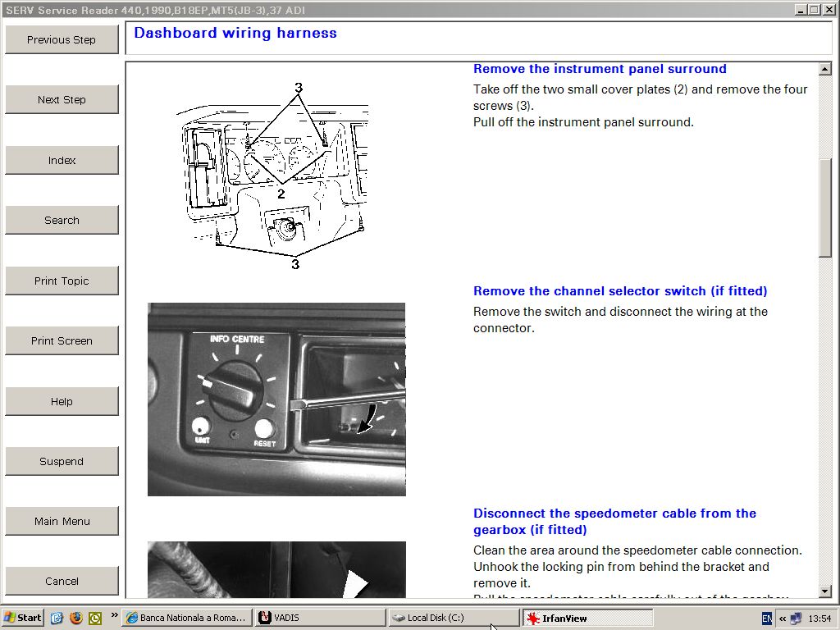Image resolution: width=840 pixels, height=630 pixels.
Task: Switch to the IrfanView taskbar button
Action: pyautogui.click(x=587, y=618)
